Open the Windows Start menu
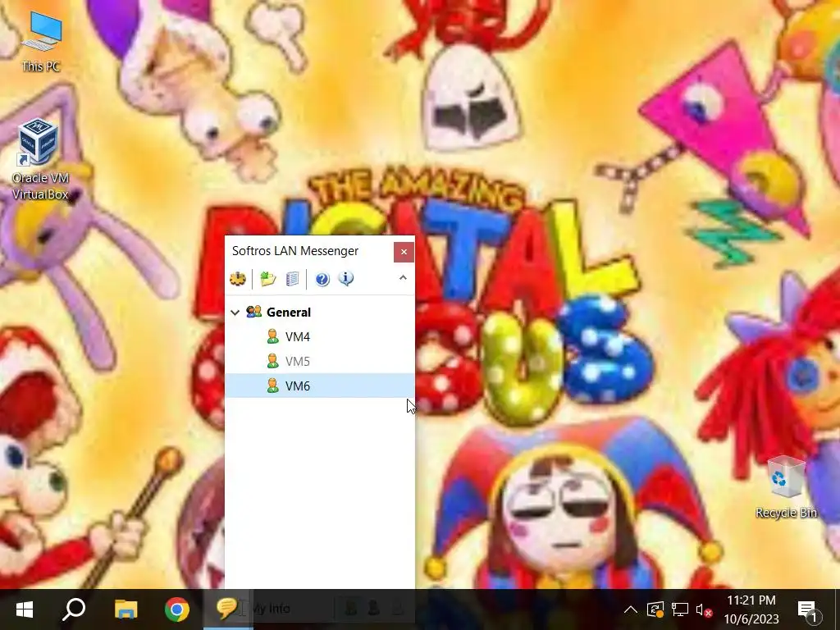Viewport: 840px width, 630px height. (25, 609)
